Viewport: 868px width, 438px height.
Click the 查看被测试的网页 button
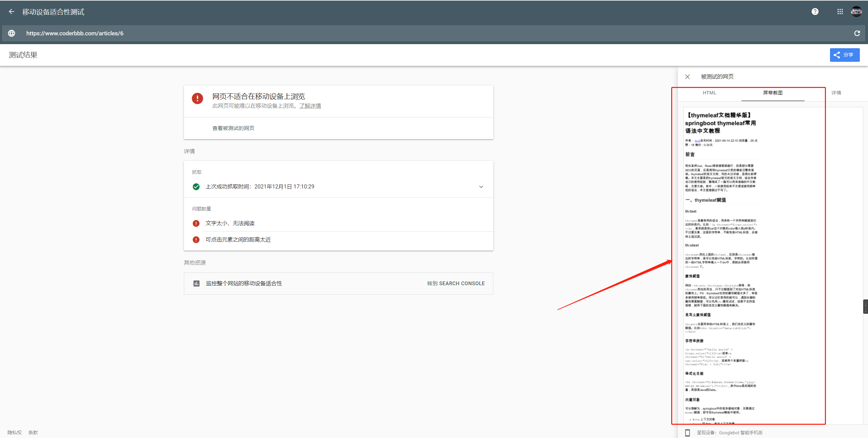click(233, 128)
